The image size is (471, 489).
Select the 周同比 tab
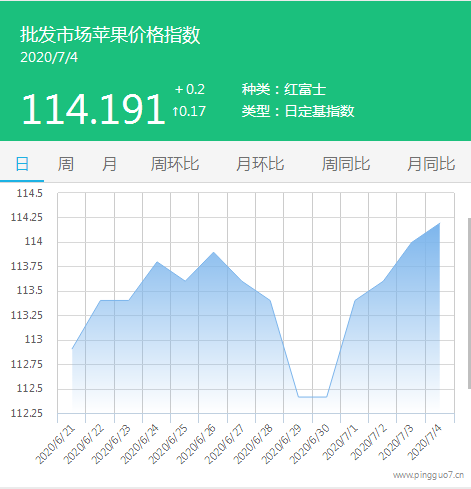coord(346,164)
